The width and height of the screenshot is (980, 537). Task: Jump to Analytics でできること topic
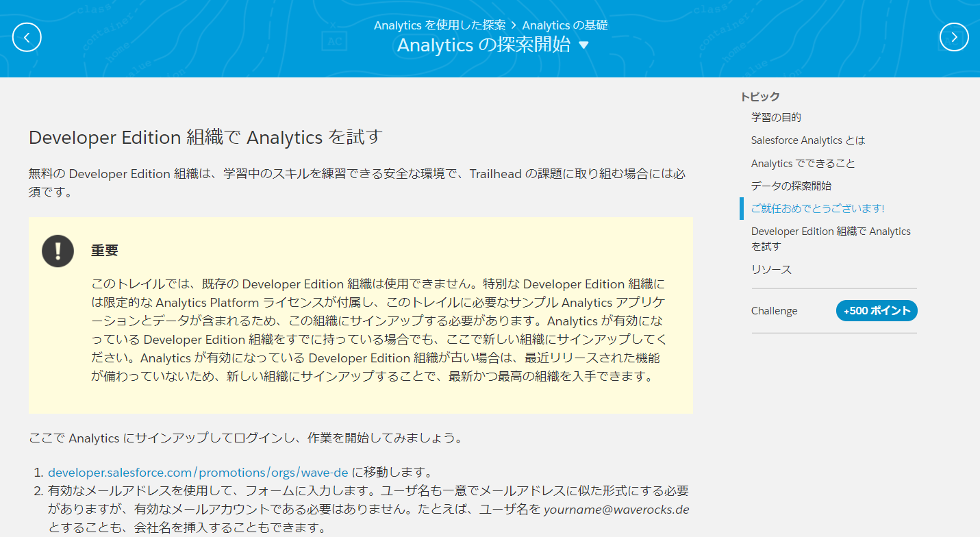pyautogui.click(x=803, y=164)
